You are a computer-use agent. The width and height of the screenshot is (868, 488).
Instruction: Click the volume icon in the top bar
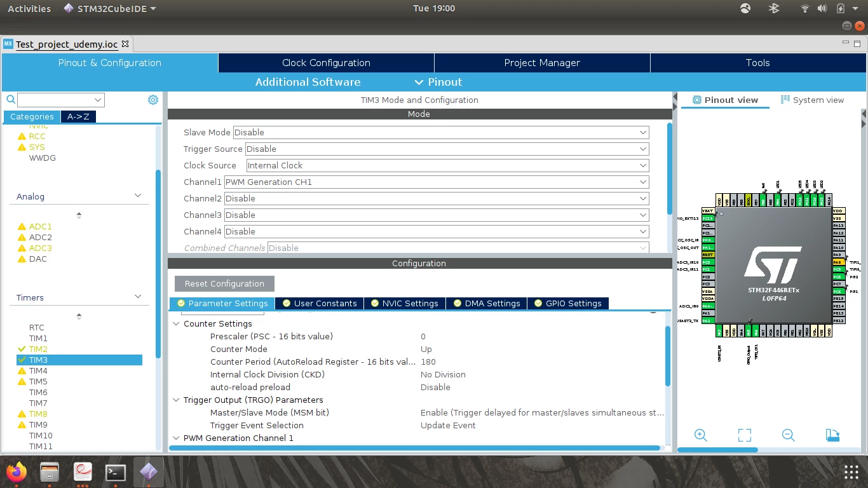tap(822, 8)
